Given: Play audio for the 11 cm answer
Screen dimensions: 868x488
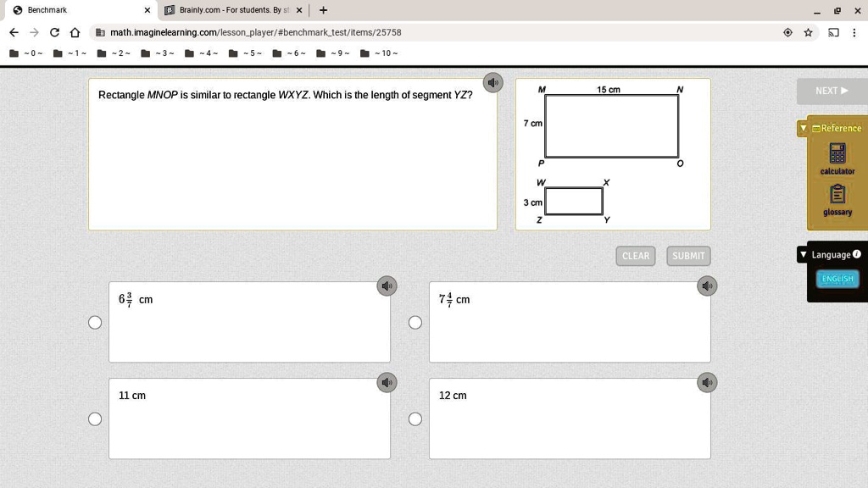Looking at the screenshot, I should click(x=387, y=382).
